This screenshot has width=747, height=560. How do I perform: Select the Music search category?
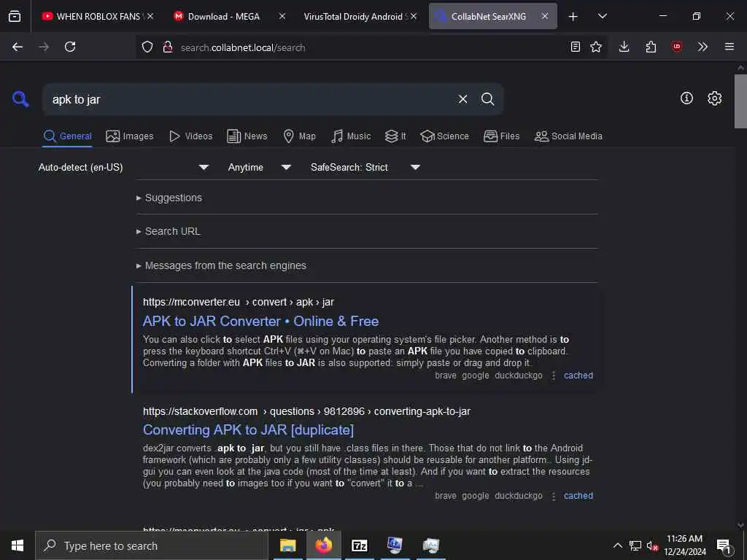(351, 136)
